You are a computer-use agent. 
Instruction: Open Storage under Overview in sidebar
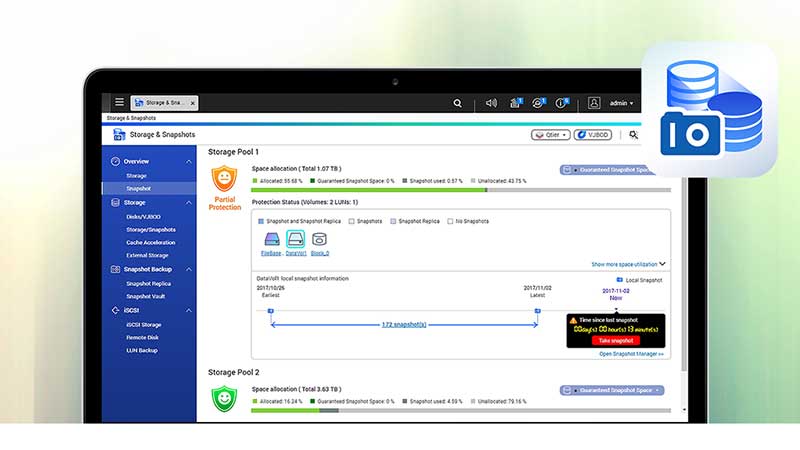[136, 176]
